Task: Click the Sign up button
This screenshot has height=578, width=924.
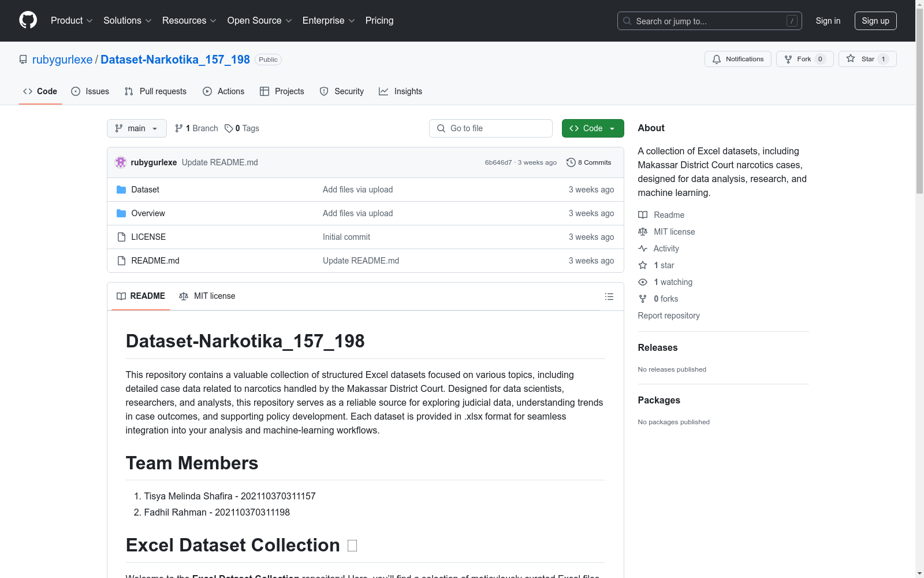Action: coord(875,21)
